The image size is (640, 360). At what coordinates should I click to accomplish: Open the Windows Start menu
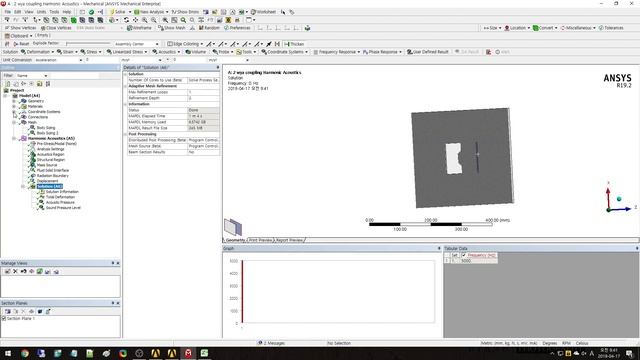coord(7,353)
